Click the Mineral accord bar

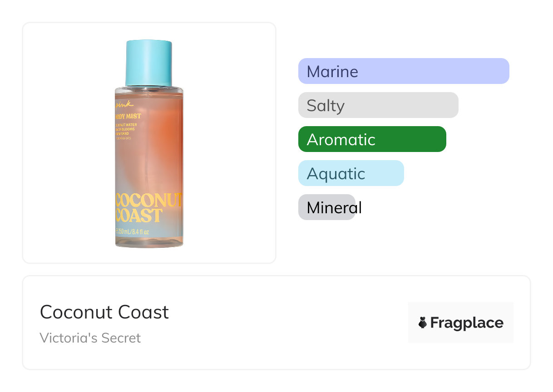[326, 207]
